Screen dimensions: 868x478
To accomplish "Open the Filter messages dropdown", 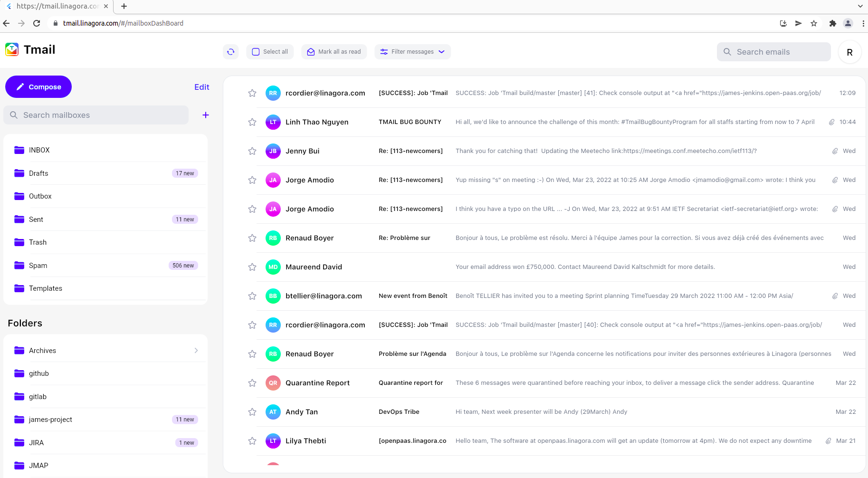I will click(x=412, y=51).
